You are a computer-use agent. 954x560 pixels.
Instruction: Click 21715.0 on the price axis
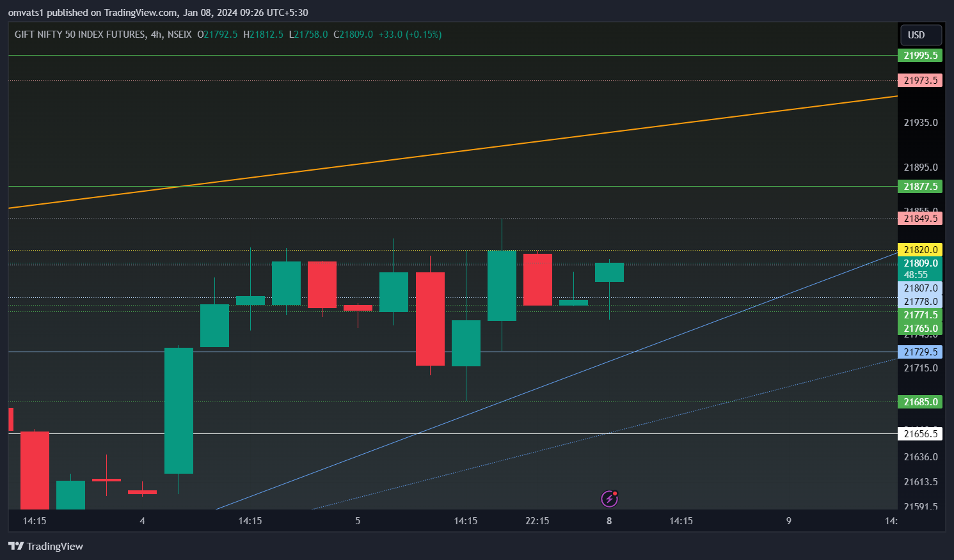pos(921,368)
